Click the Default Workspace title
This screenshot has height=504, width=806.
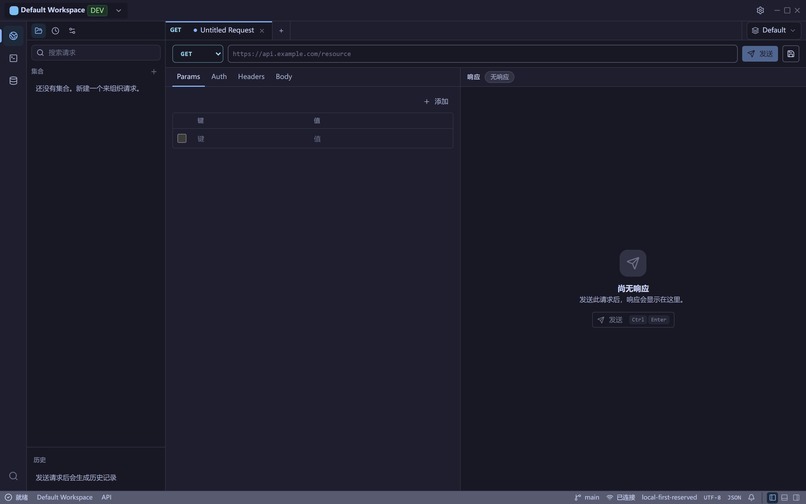coord(53,10)
